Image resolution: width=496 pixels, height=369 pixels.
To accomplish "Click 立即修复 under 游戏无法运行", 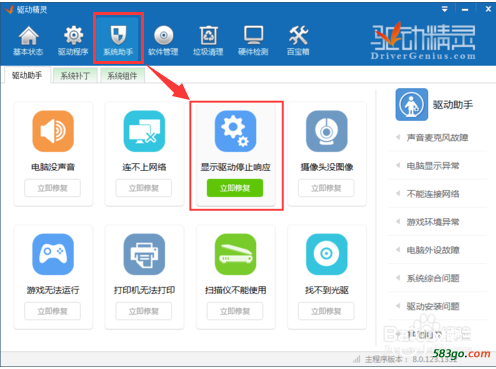I will (52, 311).
